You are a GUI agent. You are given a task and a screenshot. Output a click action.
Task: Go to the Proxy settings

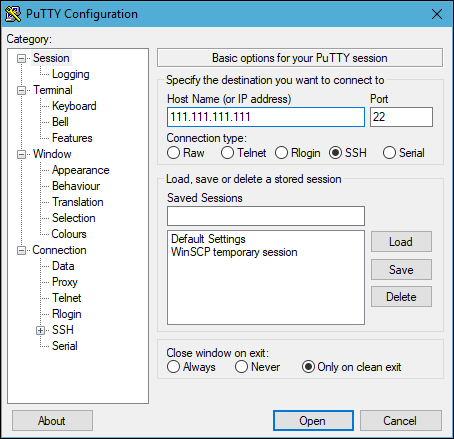65,282
